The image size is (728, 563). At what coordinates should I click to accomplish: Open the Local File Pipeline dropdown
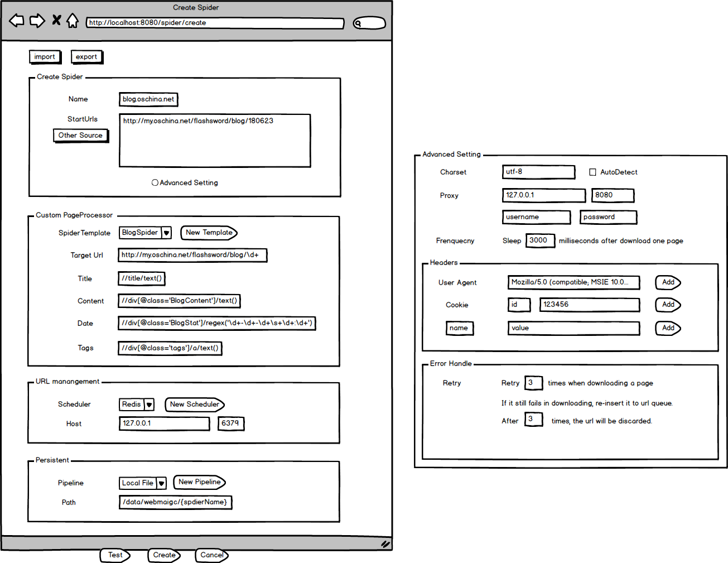click(x=162, y=483)
